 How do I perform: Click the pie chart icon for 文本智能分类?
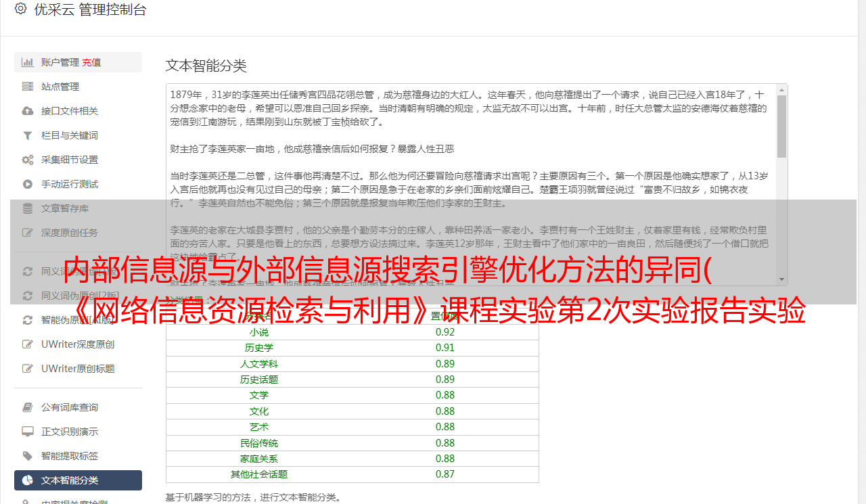(27, 480)
